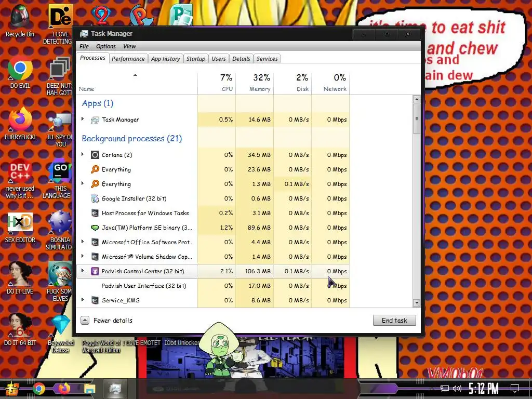Click the End task button
Image resolution: width=532 pixels, height=399 pixels.
tap(394, 320)
